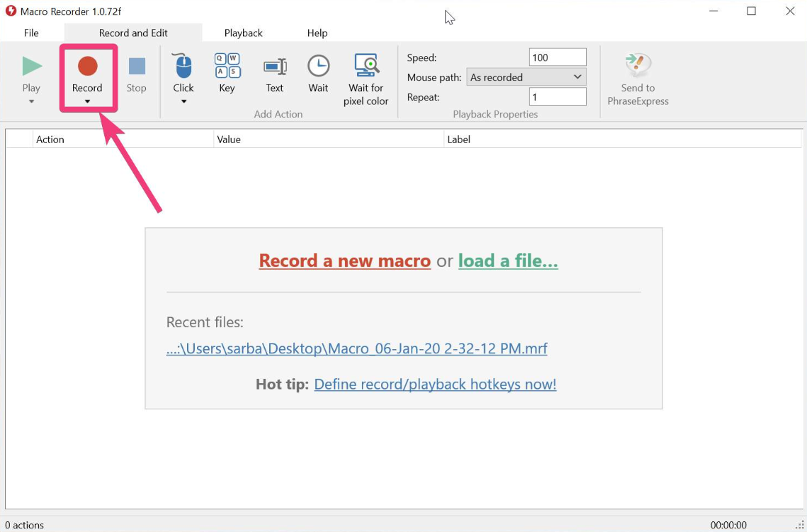Focus the Speed value field

click(x=558, y=57)
